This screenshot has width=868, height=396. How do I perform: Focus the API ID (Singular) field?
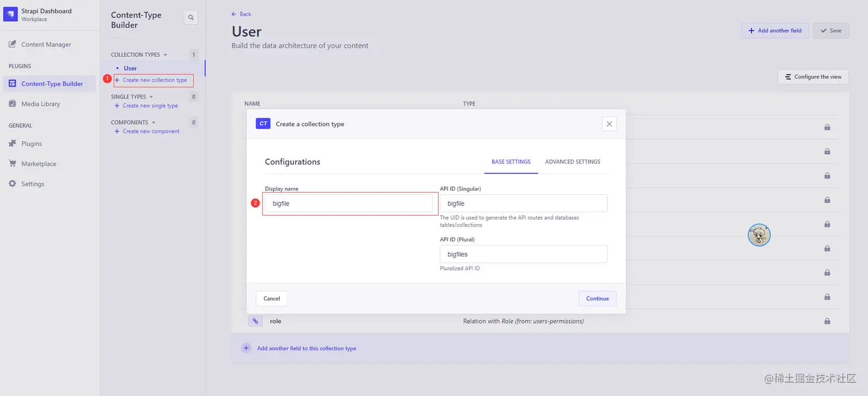pos(524,203)
